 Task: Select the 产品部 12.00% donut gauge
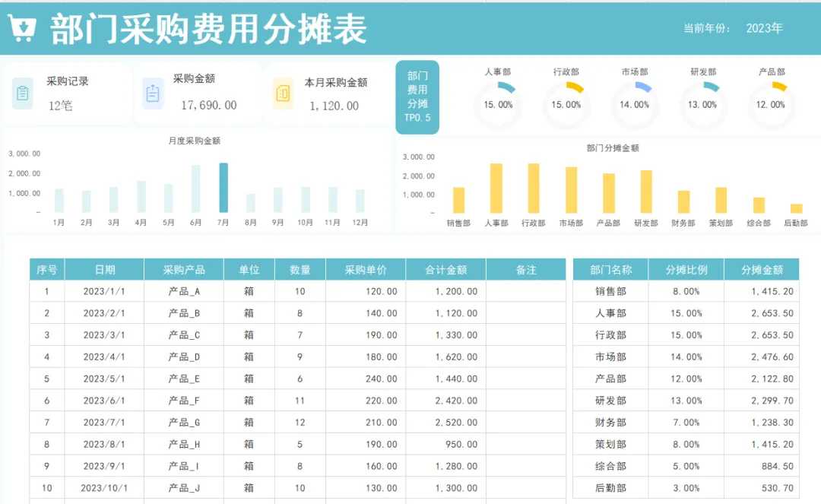point(771,105)
